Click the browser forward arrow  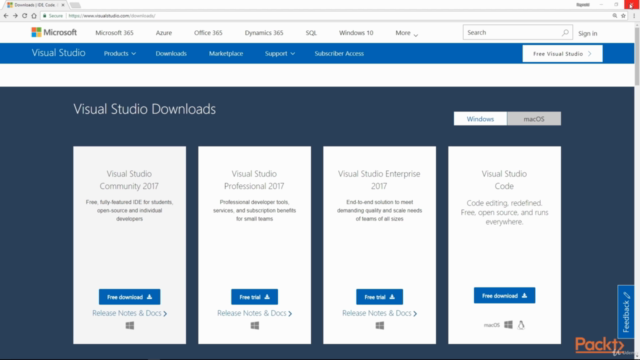(15, 16)
